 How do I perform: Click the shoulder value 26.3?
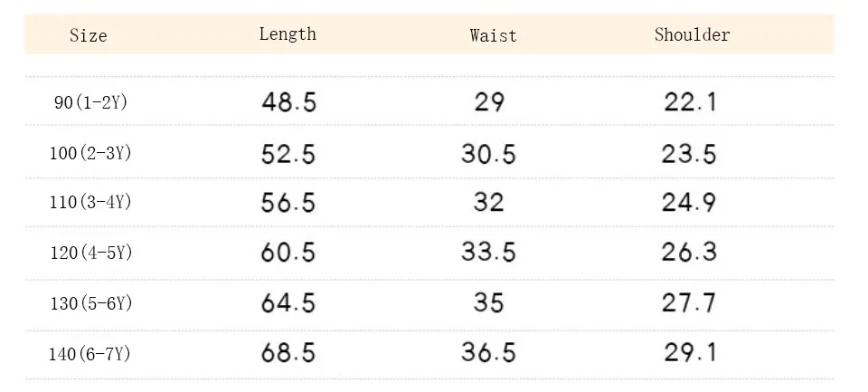click(689, 253)
